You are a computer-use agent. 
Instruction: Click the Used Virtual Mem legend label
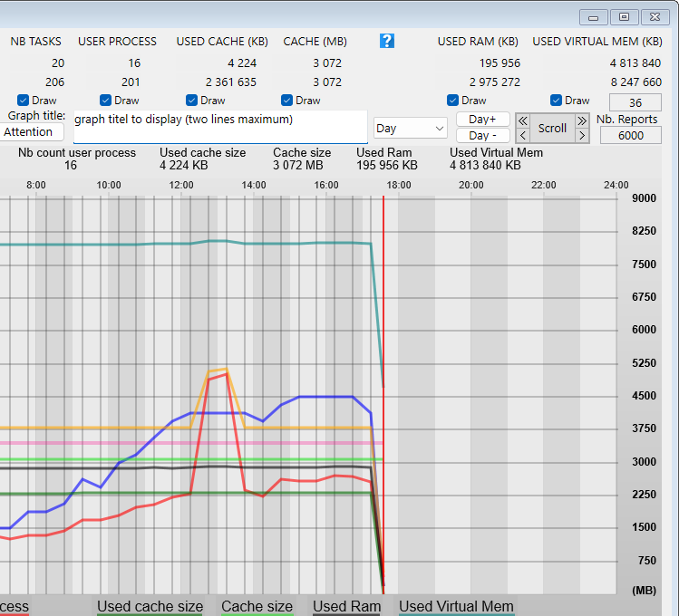pyautogui.click(x=456, y=607)
